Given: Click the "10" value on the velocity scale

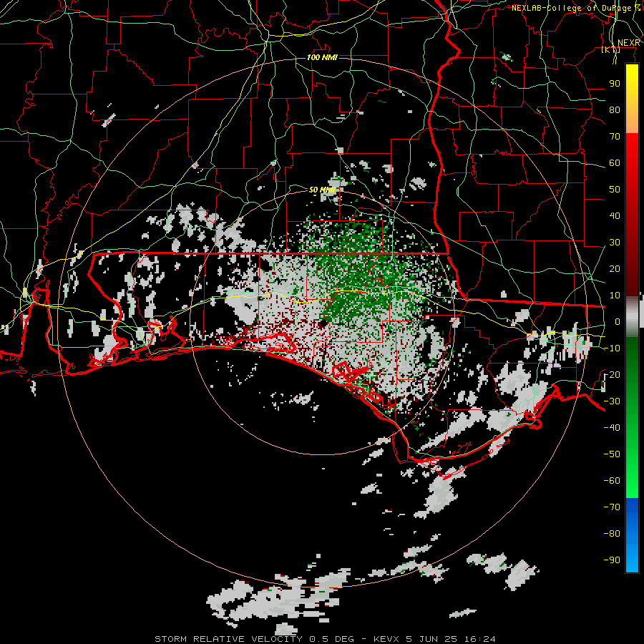Looking at the screenshot, I should (x=615, y=296).
